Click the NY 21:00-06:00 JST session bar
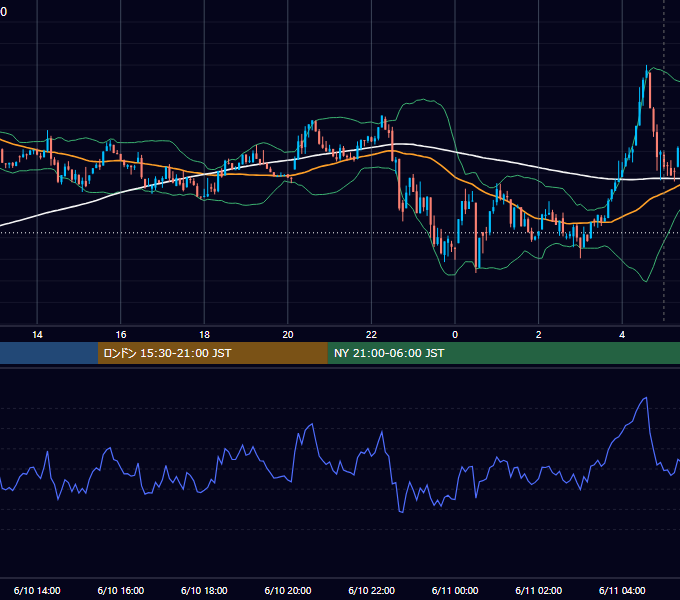 click(x=503, y=353)
